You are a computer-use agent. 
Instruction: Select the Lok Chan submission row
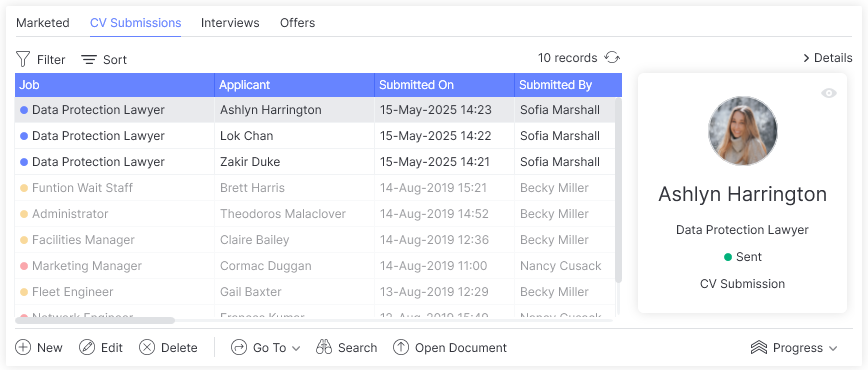tap(315, 136)
